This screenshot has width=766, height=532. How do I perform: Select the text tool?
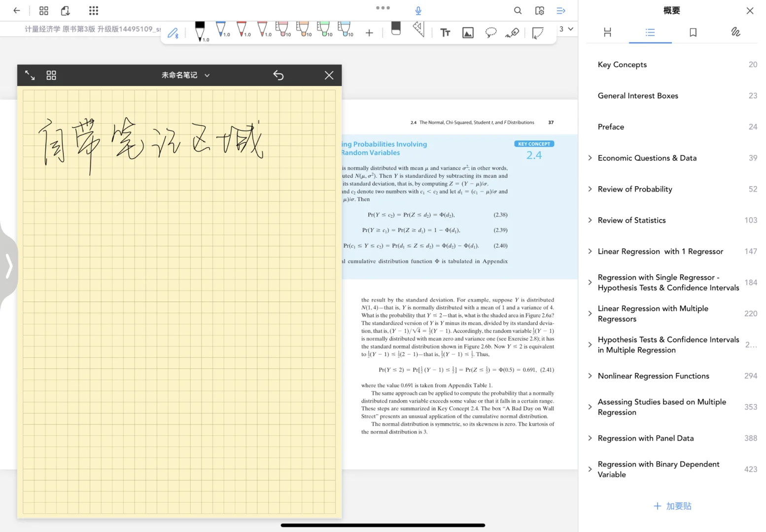click(x=445, y=33)
